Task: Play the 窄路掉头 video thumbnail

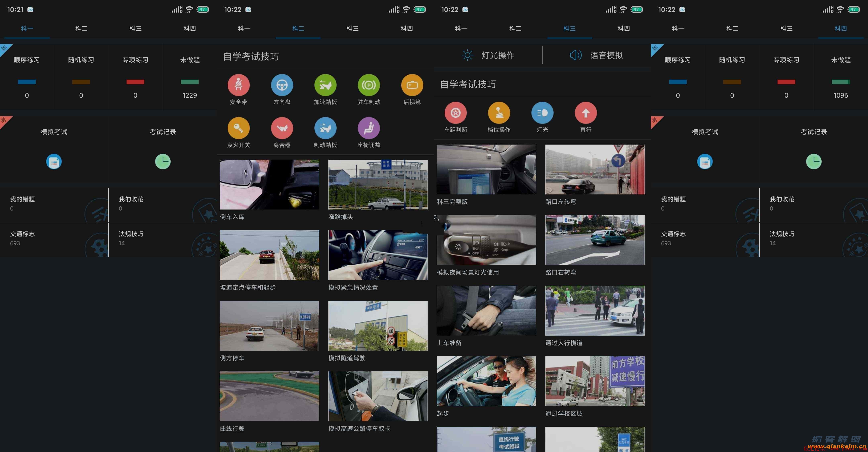Action: 378,185
